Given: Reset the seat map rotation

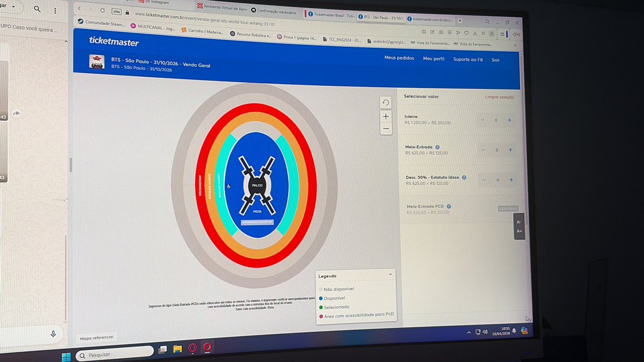Looking at the screenshot, I should (x=385, y=103).
